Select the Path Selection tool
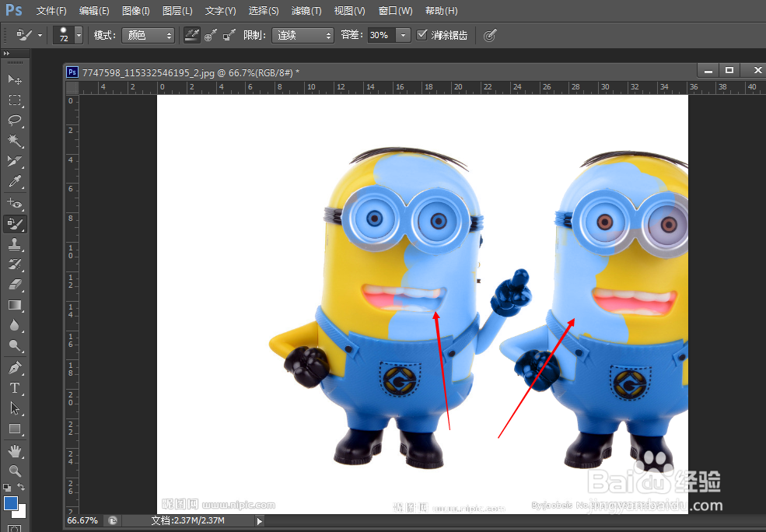766x532 pixels. 15,408
